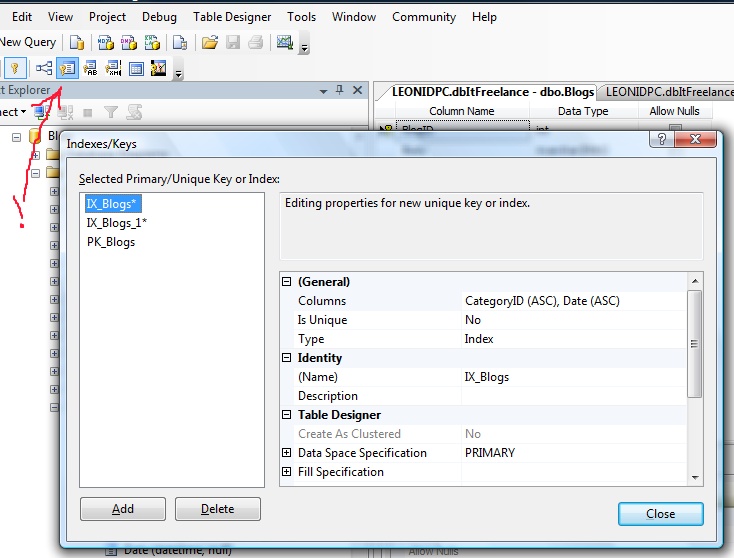Image resolution: width=734 pixels, height=558 pixels.
Task: Start an Analysis Services DMX query
Action: 129,43
